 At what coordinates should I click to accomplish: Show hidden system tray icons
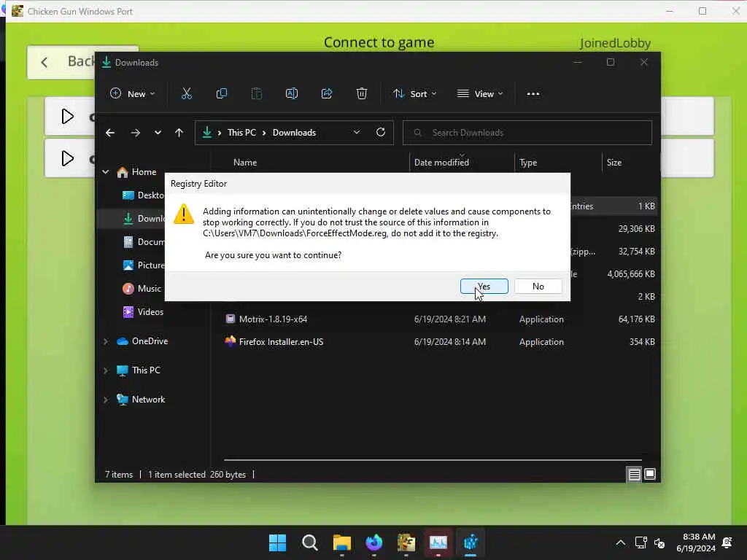click(620, 542)
